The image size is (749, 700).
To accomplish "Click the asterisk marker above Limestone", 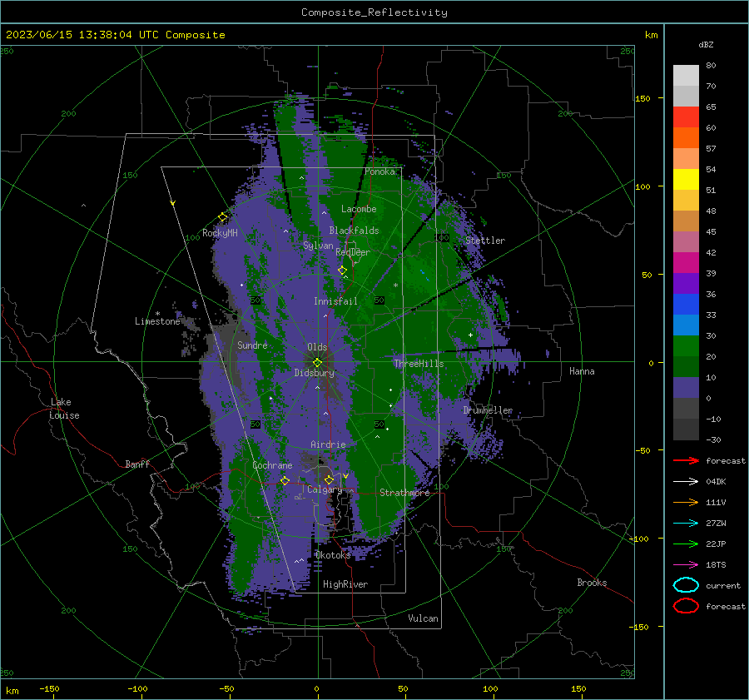I will pos(157,314).
